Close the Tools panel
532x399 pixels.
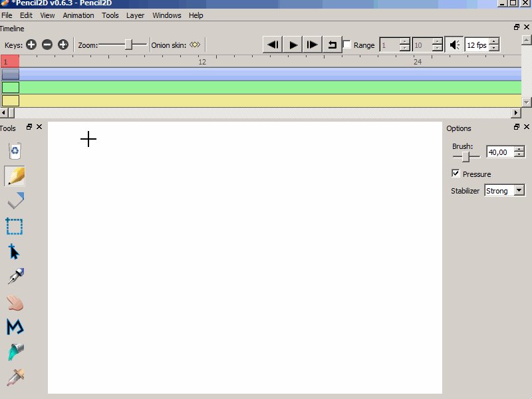pos(39,126)
